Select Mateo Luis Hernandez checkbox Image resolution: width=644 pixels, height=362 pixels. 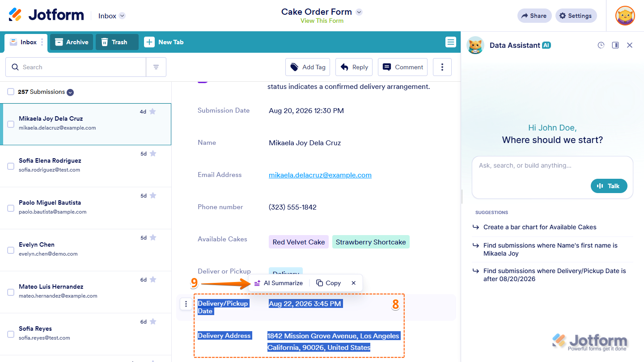tap(11, 292)
